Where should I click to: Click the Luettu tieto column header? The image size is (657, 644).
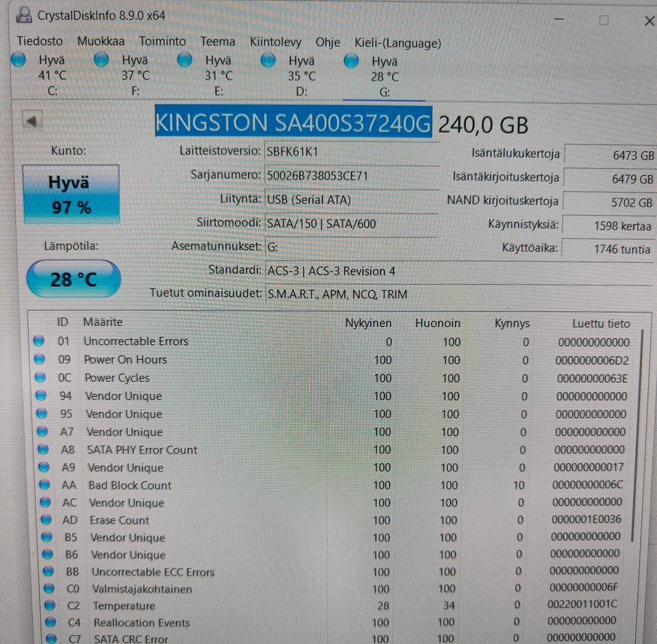point(600,324)
